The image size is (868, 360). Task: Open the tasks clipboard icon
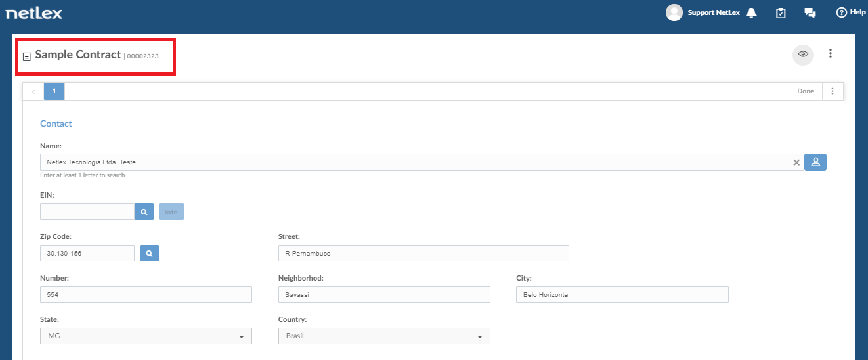point(781,12)
